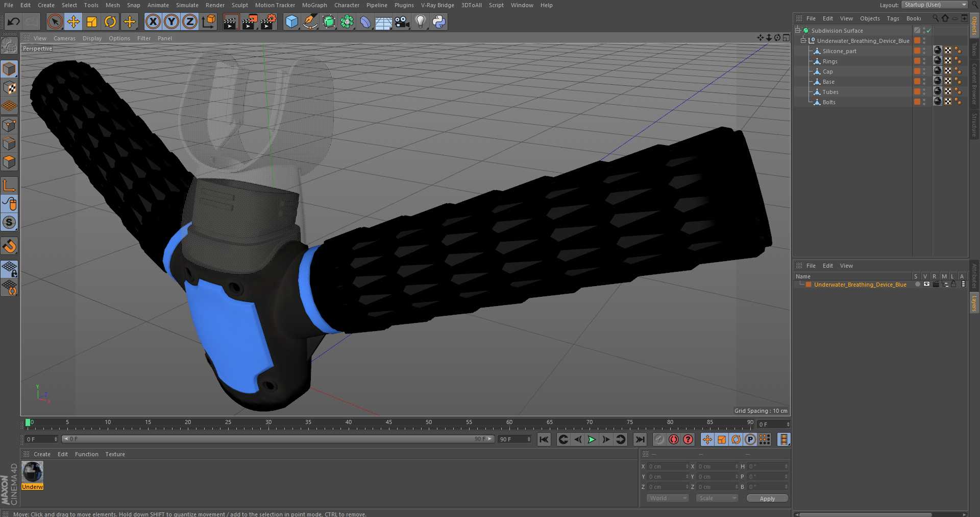Image resolution: width=980 pixels, height=517 pixels.
Task: Select the Silicone_part object
Action: [839, 51]
